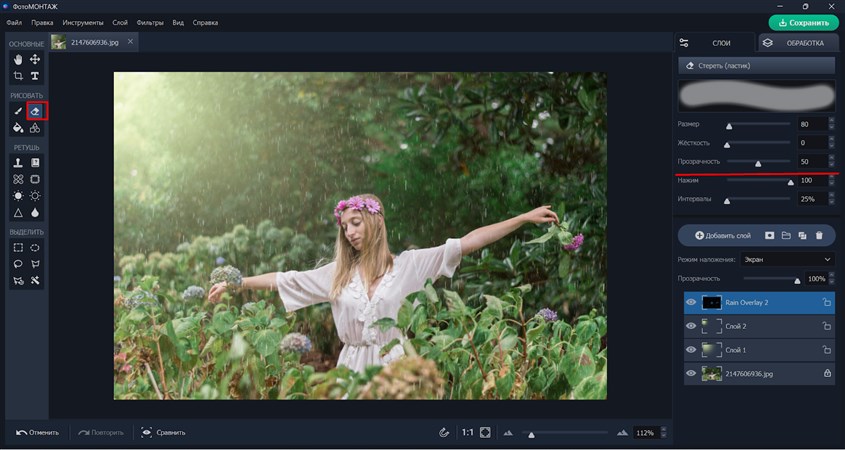Open the zoom 112% stepper control
845x450 pixels.
point(662,433)
